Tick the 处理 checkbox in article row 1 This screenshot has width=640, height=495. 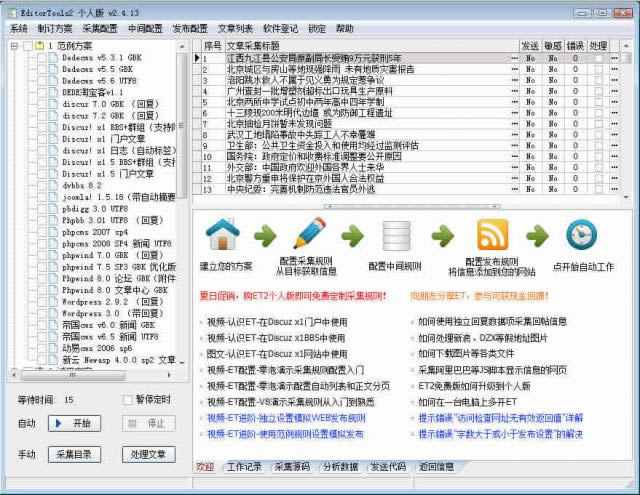pos(598,58)
